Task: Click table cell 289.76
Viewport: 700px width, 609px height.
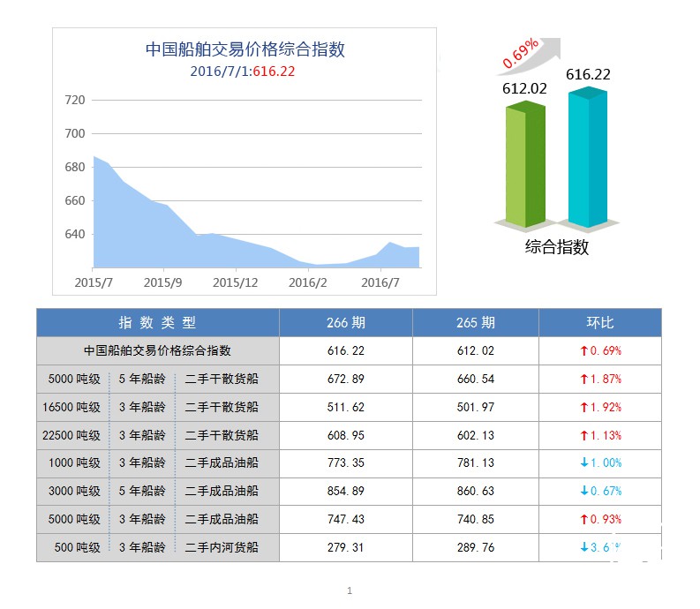Action: pos(476,547)
